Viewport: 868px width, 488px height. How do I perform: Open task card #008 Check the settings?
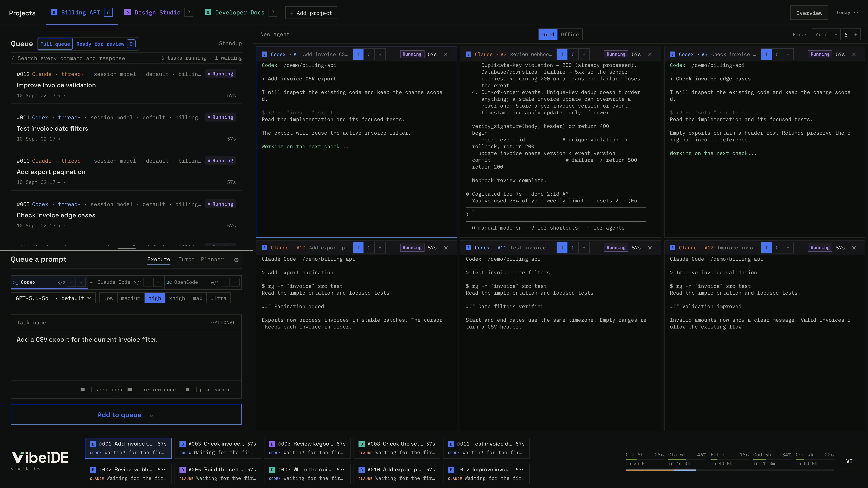pos(397,448)
